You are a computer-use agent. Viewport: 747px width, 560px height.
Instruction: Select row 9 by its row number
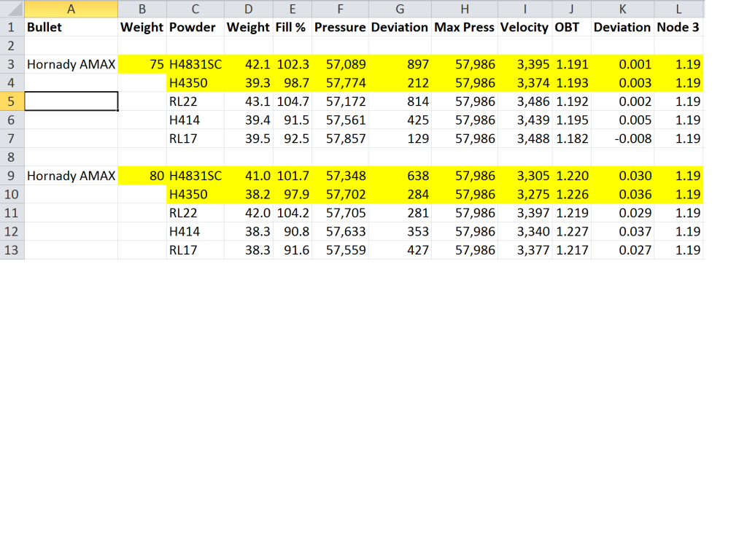[x=12, y=176]
